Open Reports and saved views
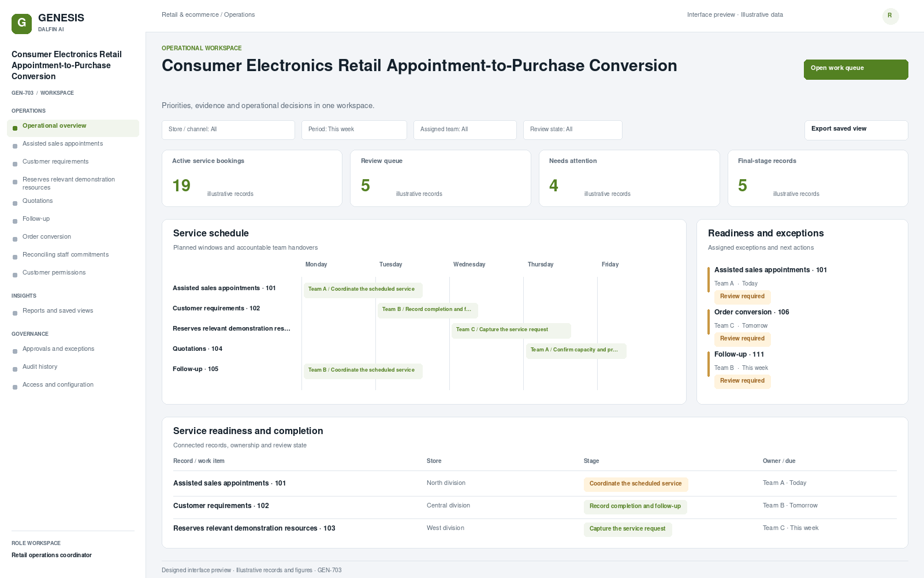This screenshot has height=578, width=924. coord(73,311)
